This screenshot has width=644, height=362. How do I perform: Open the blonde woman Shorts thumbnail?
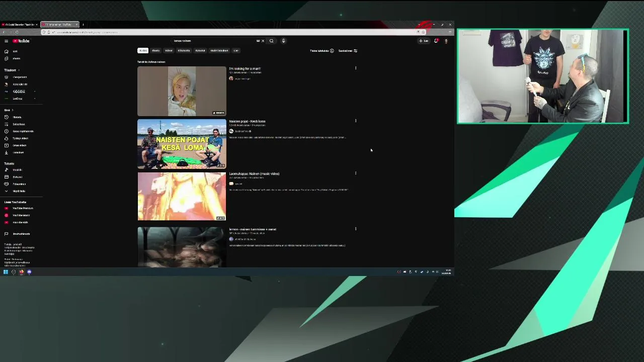pyautogui.click(x=182, y=91)
